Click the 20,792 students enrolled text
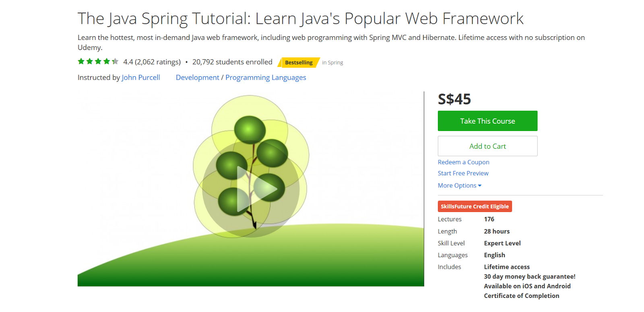 [232, 62]
